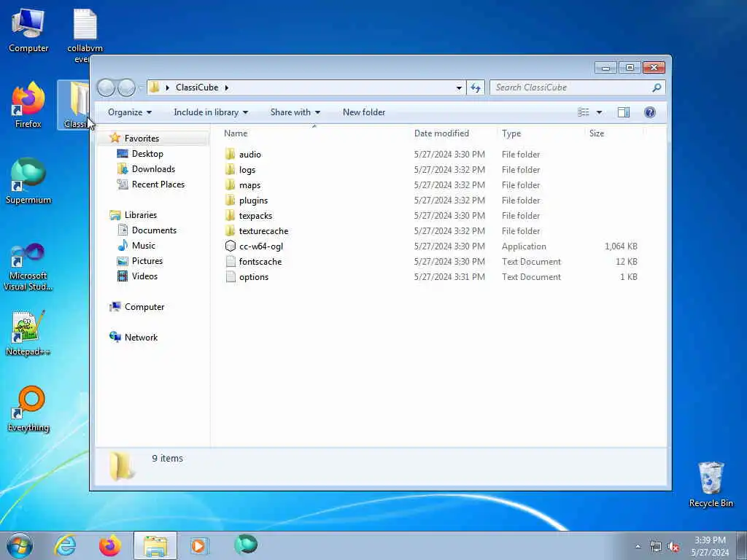The width and height of the screenshot is (747, 560).
Task: Click the refresh button beside address bar
Action: click(x=476, y=87)
